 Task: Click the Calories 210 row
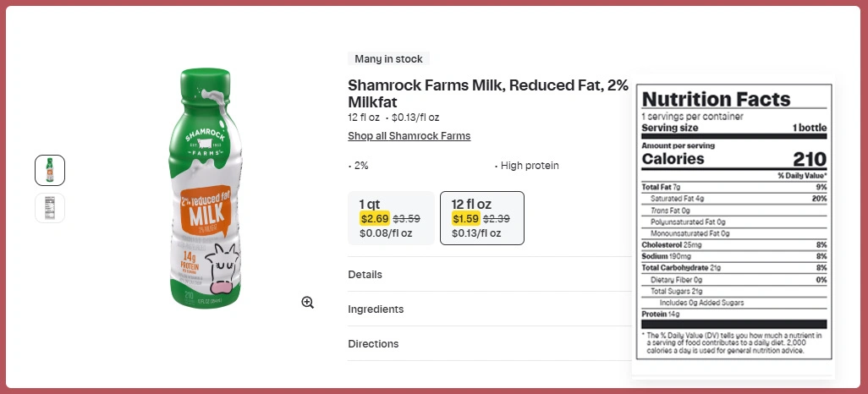pos(733,159)
